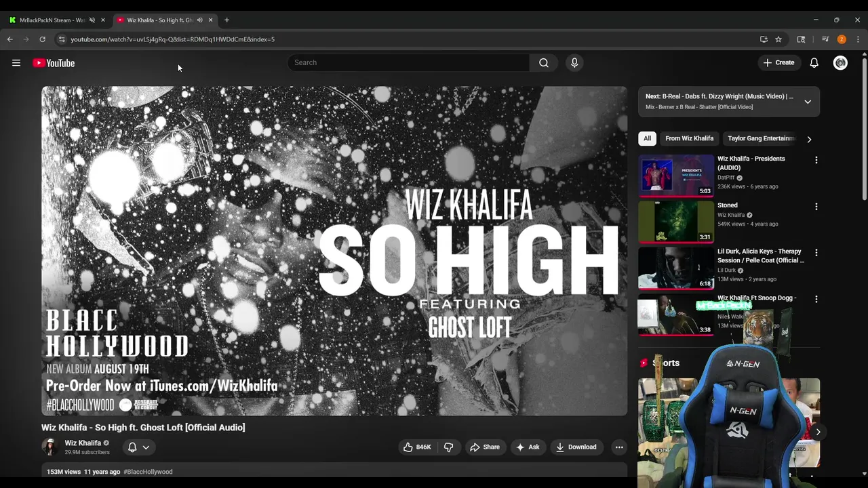
Task: Close the Wiz Khalifa So High browser tab
Action: pos(210,20)
